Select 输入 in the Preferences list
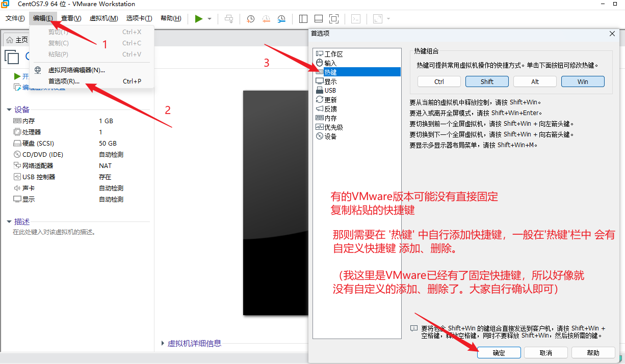 click(330, 63)
